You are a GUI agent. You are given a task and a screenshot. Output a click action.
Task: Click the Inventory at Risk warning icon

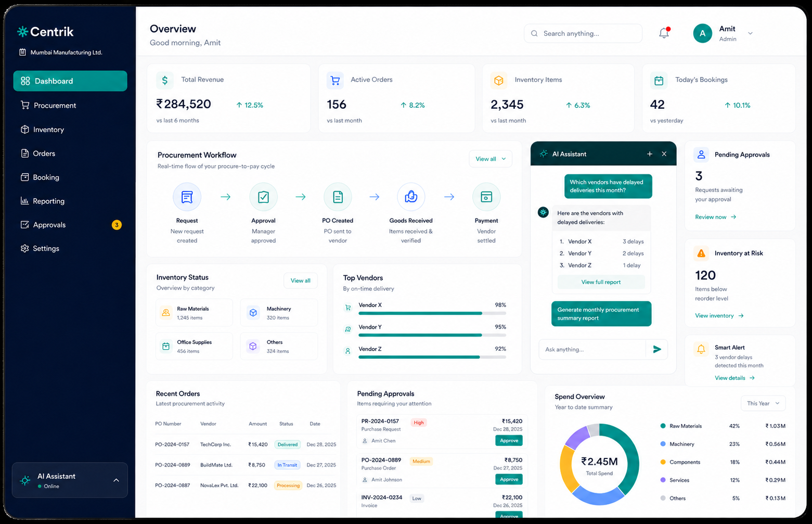(x=701, y=253)
